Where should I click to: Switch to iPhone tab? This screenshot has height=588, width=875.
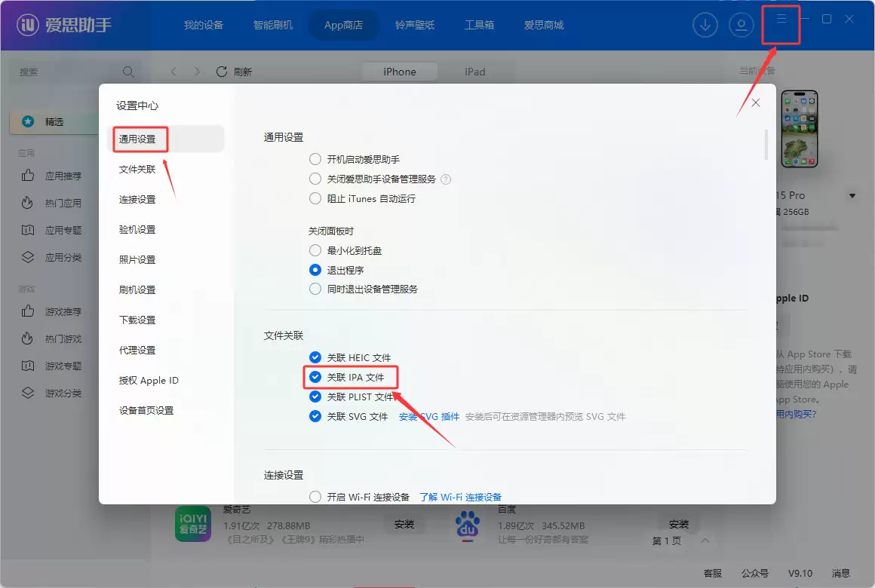pos(400,72)
